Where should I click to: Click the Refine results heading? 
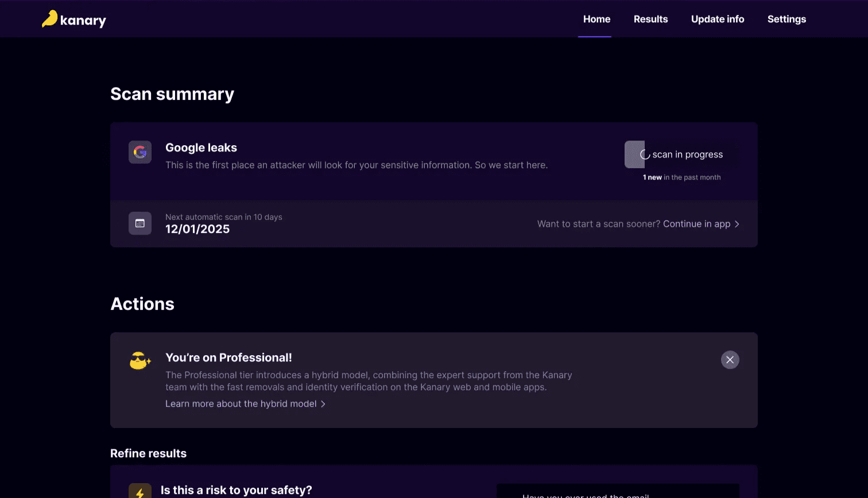click(148, 453)
